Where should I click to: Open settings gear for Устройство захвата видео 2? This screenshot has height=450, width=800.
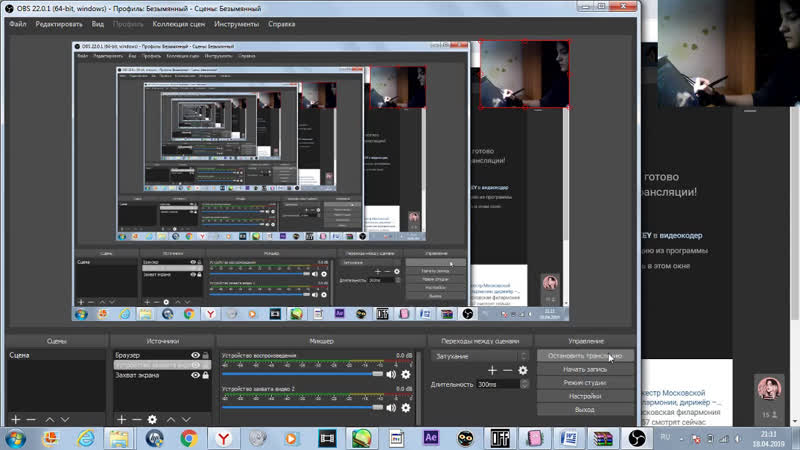[406, 408]
